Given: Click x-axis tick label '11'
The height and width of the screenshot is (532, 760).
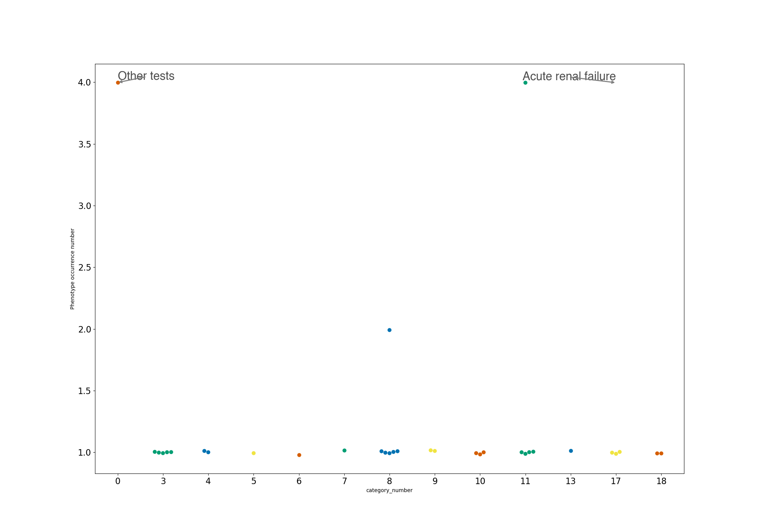Looking at the screenshot, I should pyautogui.click(x=525, y=481).
